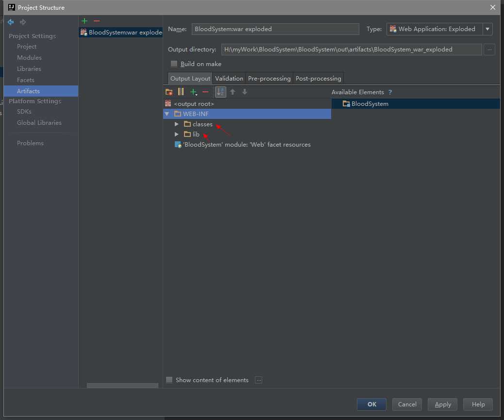
Task: Switch to the Validation tab
Action: coord(229,78)
